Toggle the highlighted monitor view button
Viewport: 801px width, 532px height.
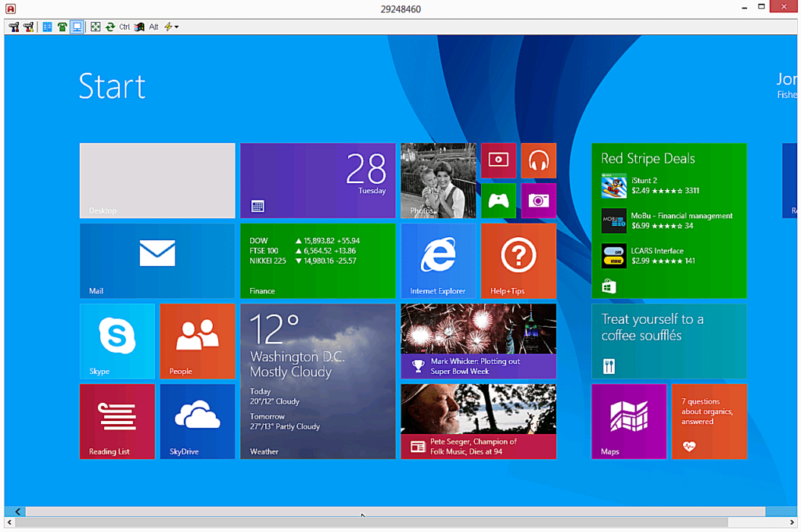pos(77,27)
